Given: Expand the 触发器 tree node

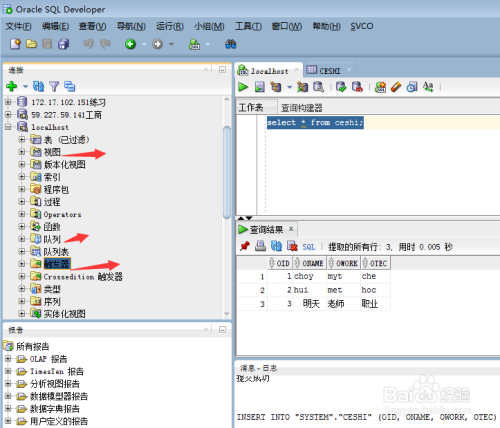Looking at the screenshot, I should [x=22, y=264].
